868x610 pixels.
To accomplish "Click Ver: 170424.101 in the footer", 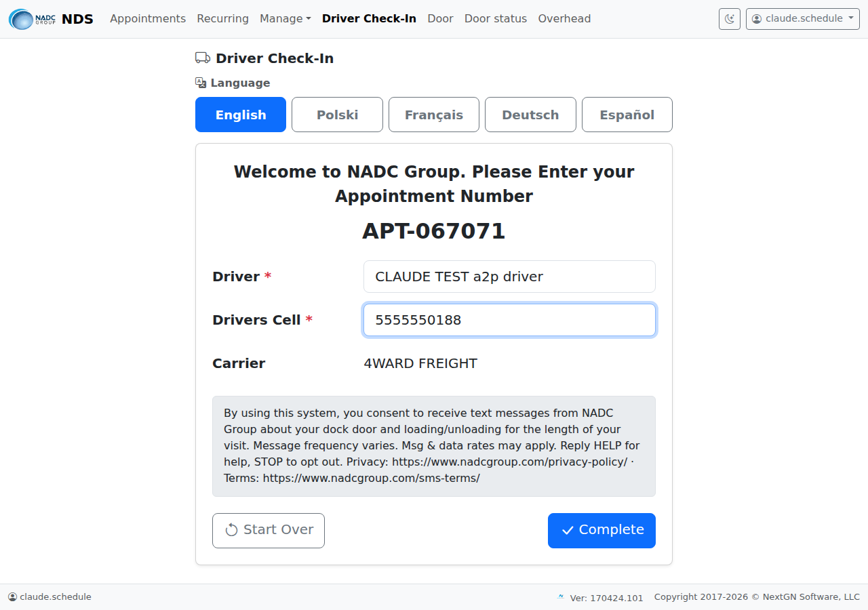I will click(x=606, y=598).
